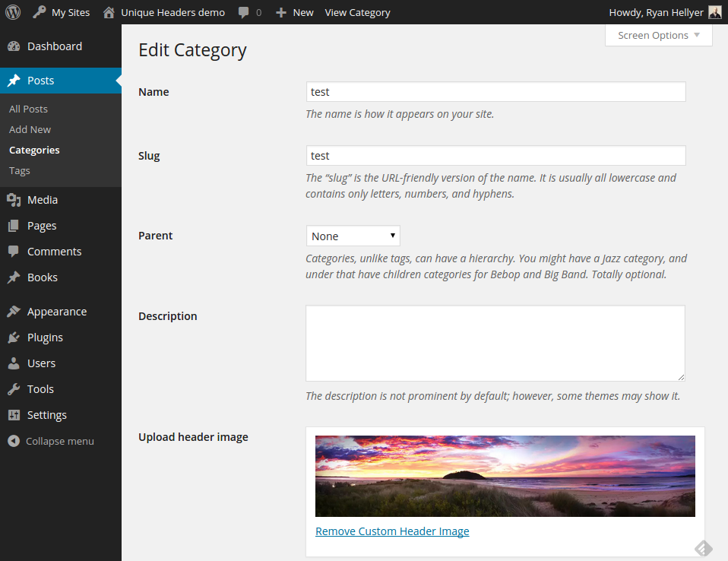Click the Pages icon in sidebar

coord(14,226)
